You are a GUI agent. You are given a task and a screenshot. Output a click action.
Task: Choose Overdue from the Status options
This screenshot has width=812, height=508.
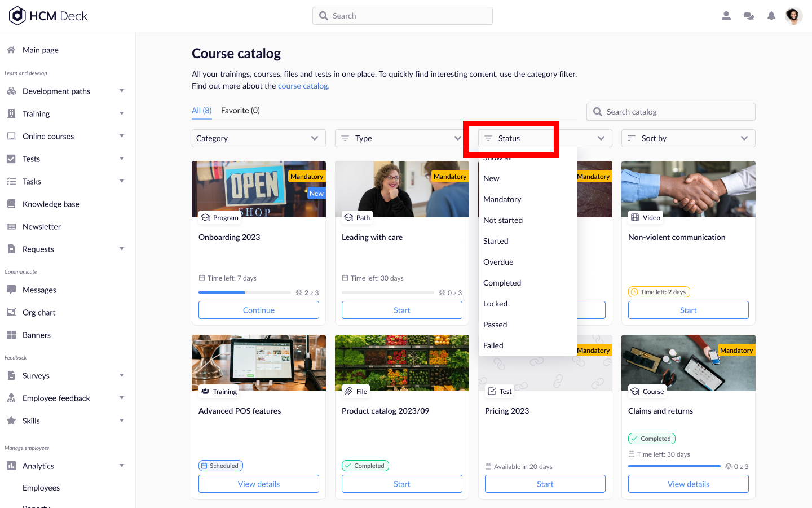498,262
